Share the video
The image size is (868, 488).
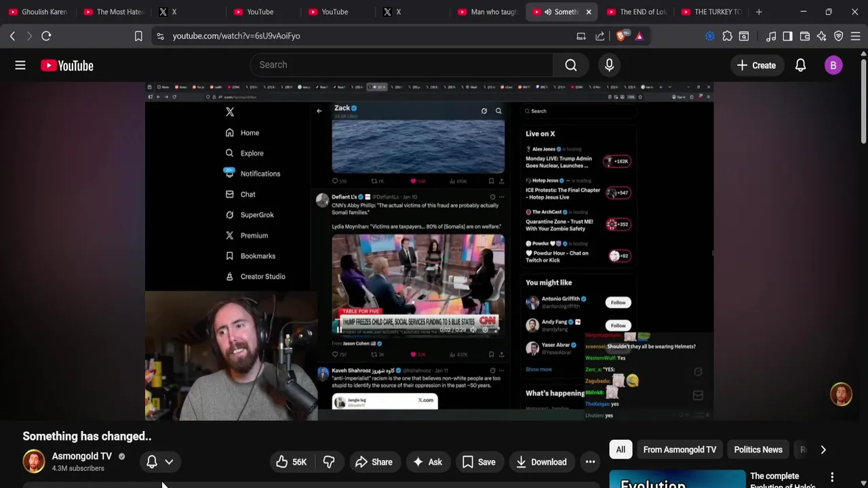point(374,462)
